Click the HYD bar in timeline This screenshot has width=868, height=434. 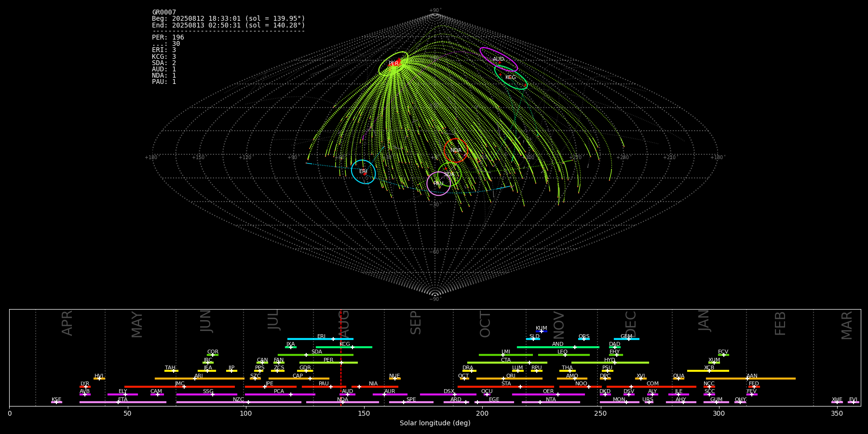point(610,363)
